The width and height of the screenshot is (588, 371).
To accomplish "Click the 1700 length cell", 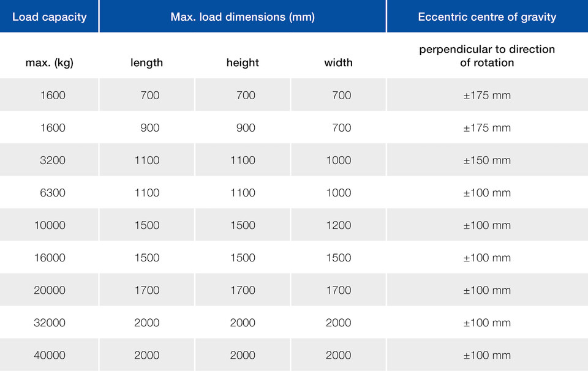I will pyautogui.click(x=146, y=290).
